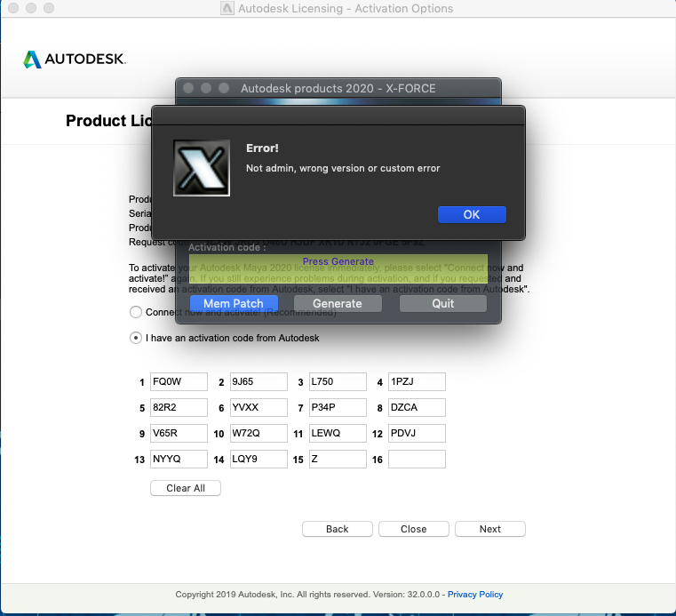Image resolution: width=676 pixels, height=616 pixels.
Task: Click activation field 9 containing V65R
Action: click(x=179, y=434)
